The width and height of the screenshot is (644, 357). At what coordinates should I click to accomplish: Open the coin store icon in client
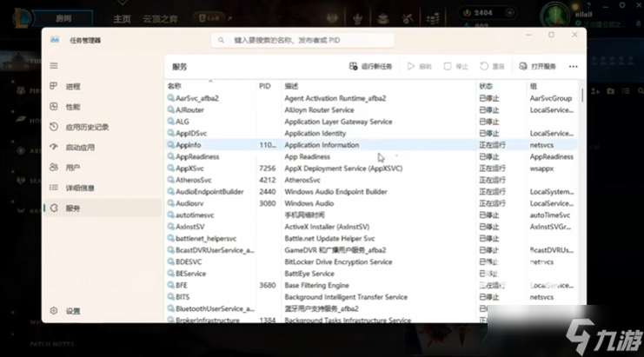pyautogui.click(x=433, y=18)
